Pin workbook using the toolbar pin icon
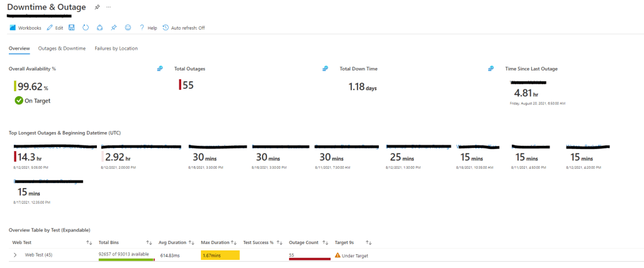The height and width of the screenshot is (268, 644). tap(113, 28)
